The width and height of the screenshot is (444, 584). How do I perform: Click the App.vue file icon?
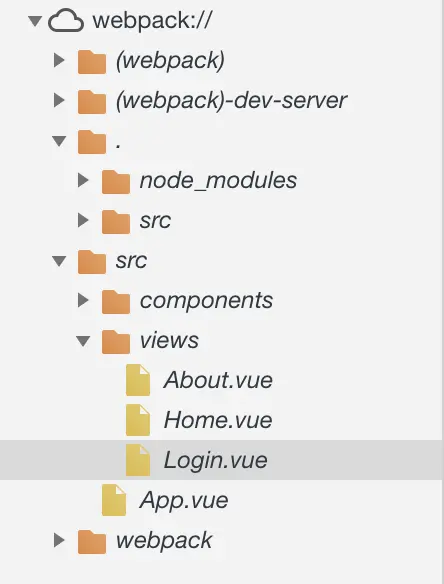point(114,500)
